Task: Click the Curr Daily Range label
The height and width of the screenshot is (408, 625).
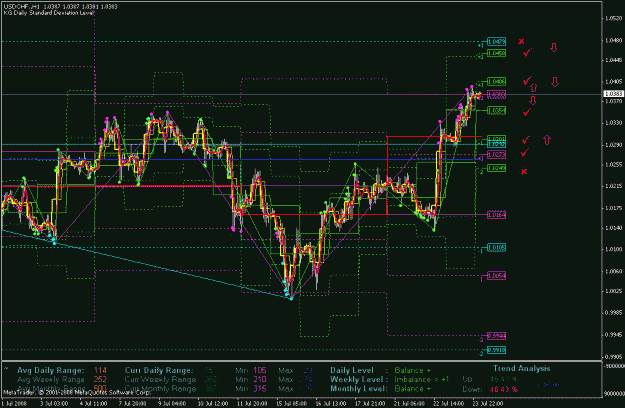Action: [x=159, y=370]
